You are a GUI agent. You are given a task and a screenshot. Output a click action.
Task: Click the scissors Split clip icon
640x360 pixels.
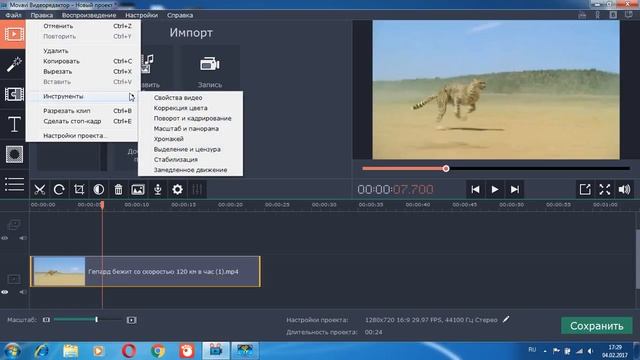(40, 189)
